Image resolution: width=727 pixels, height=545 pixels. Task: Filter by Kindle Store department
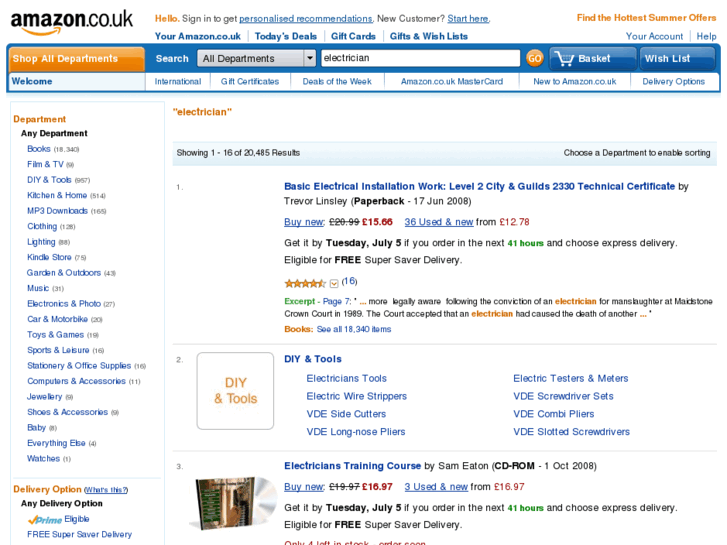[x=49, y=257]
